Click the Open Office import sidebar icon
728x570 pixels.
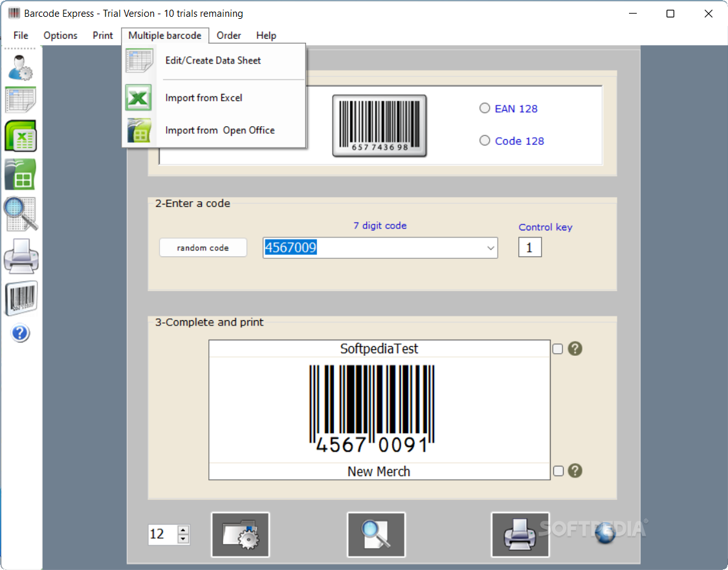[21, 175]
